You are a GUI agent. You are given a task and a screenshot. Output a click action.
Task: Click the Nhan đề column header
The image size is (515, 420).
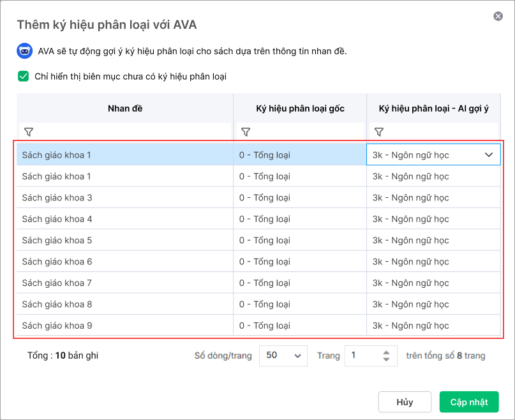tap(125, 109)
